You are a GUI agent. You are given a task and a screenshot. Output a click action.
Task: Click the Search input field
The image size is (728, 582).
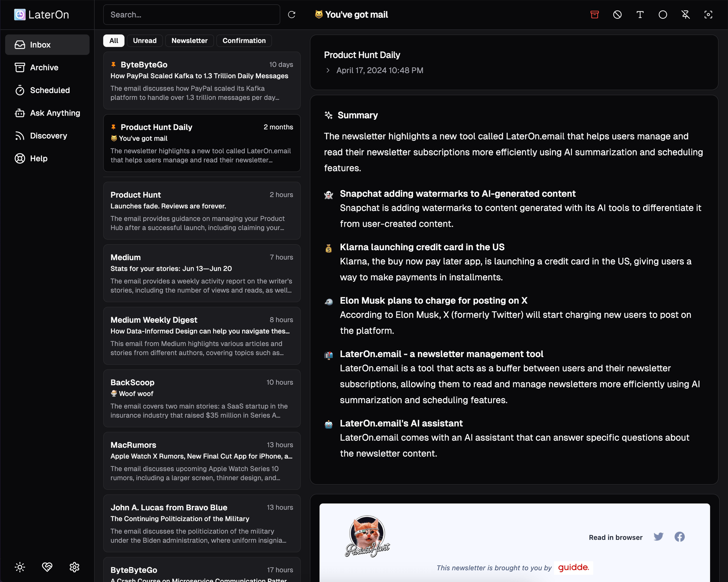191,15
